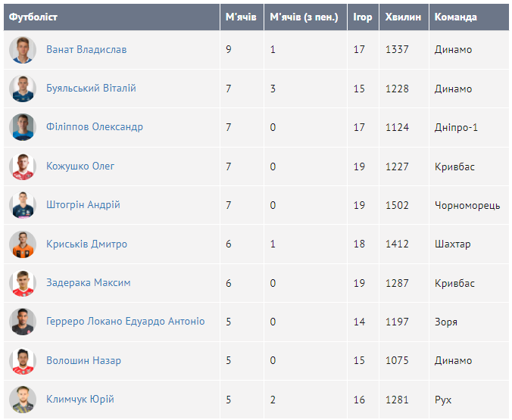Image resolution: width=512 pixels, height=420 pixels.
Task: Open player link Ванат Владислав
Action: tap(86, 50)
